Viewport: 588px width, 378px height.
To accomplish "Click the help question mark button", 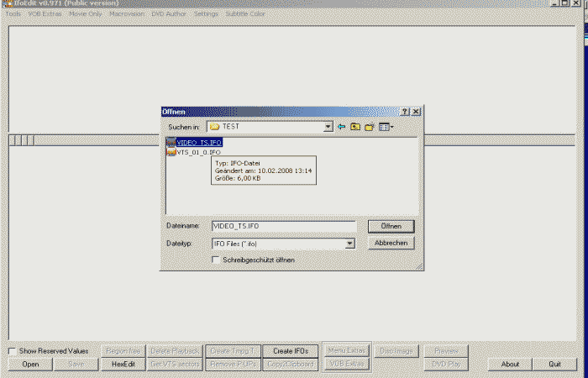I will [405, 112].
